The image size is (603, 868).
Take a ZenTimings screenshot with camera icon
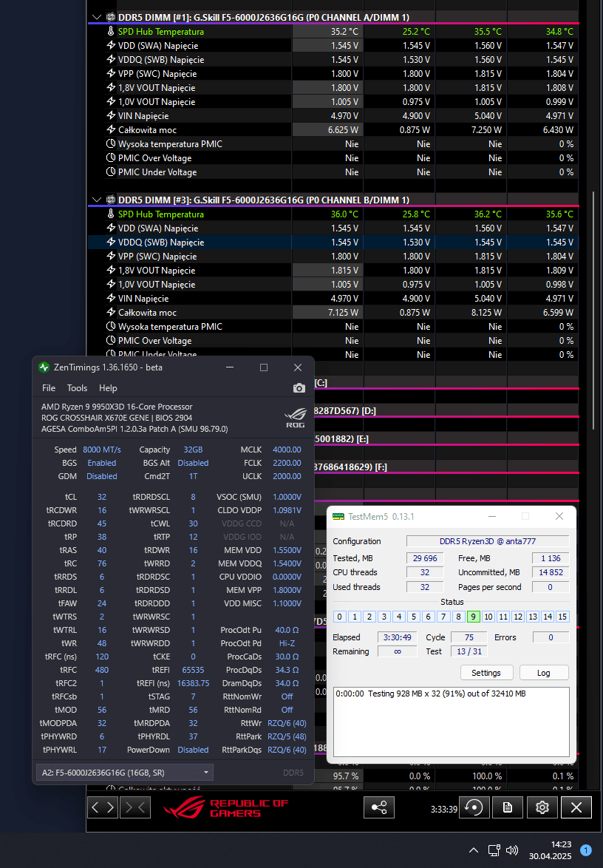[x=299, y=388]
